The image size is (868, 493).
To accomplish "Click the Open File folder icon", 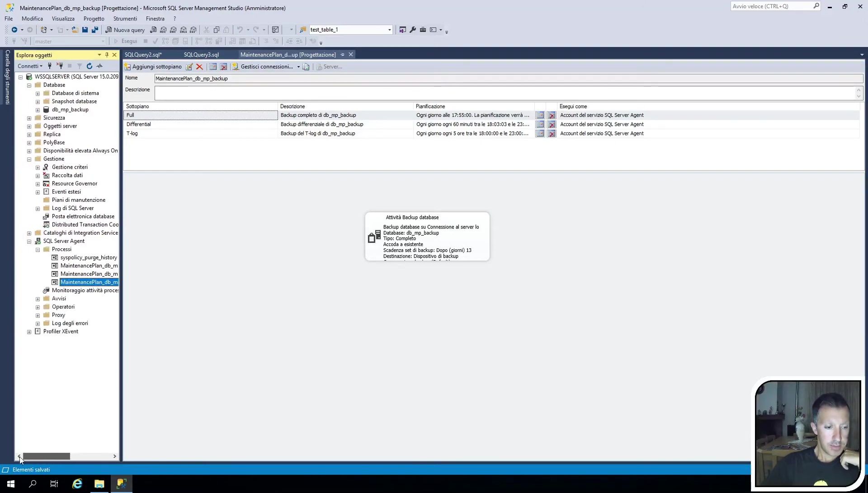I will pyautogui.click(x=75, y=30).
